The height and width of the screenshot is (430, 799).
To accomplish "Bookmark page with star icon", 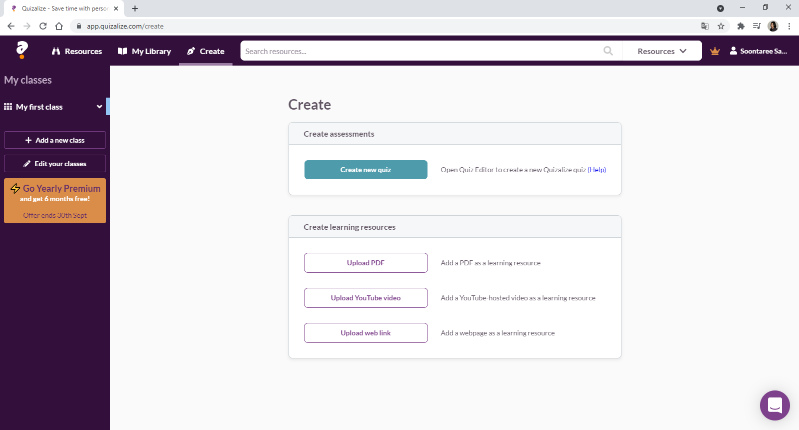I will pos(721,26).
